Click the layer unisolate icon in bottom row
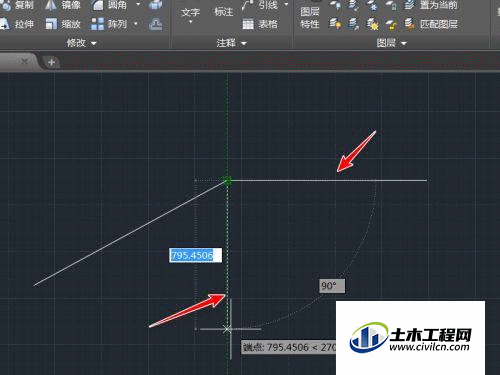 (x=353, y=24)
